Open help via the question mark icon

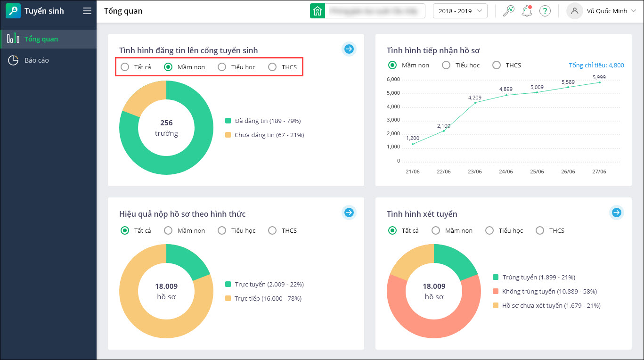[x=545, y=11]
